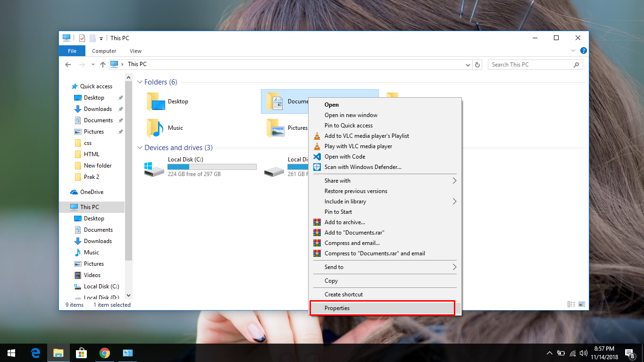Create a new folder using the Quick Access Toolbar icon
644x362 pixels.
click(x=92, y=38)
